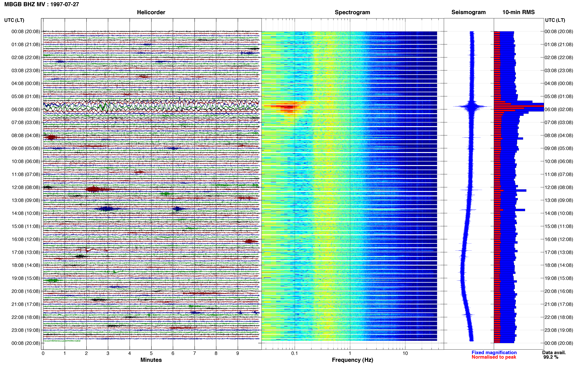The image size is (588, 368).
Task: Click left time label '21:08 (17:08)'
Action: coord(26,304)
